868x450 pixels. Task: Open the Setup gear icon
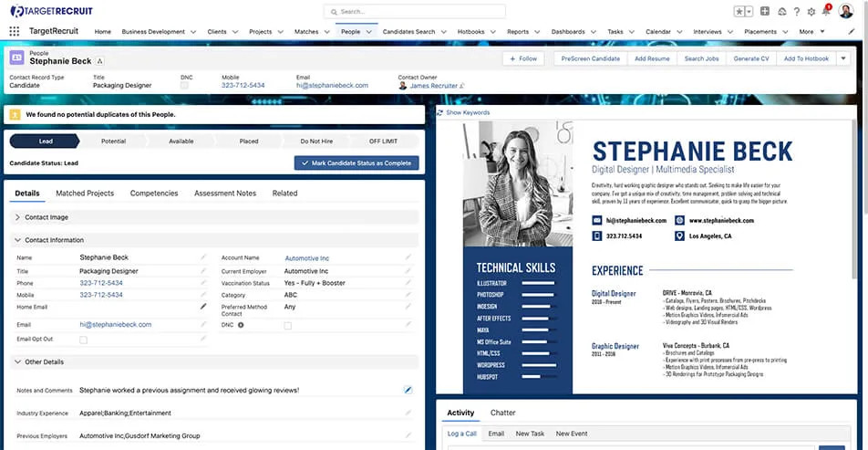[811, 12]
